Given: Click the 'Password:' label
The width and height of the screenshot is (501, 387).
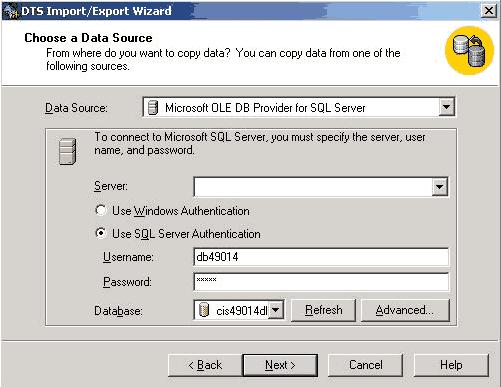Looking at the screenshot, I should pyautogui.click(x=127, y=282).
